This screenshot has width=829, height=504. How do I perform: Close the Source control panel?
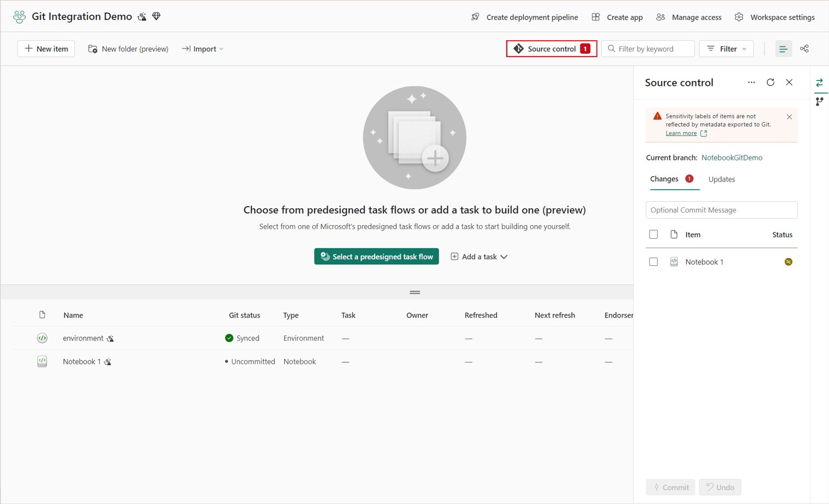coord(789,83)
